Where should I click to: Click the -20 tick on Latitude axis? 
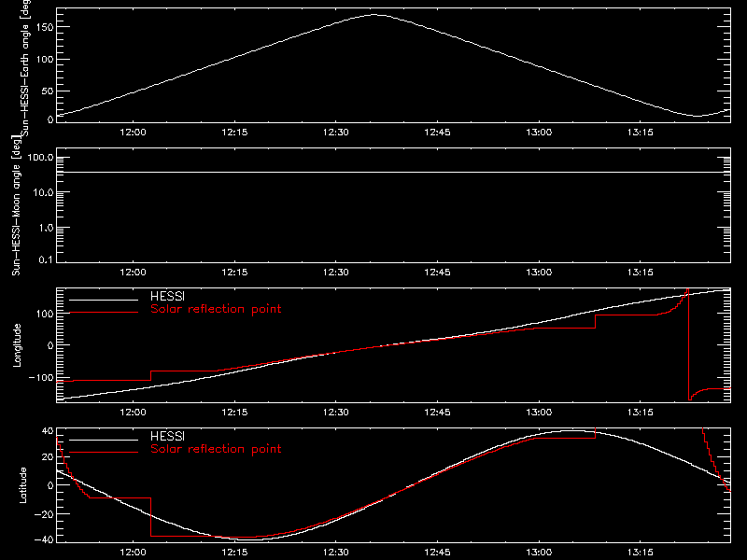click(x=44, y=514)
